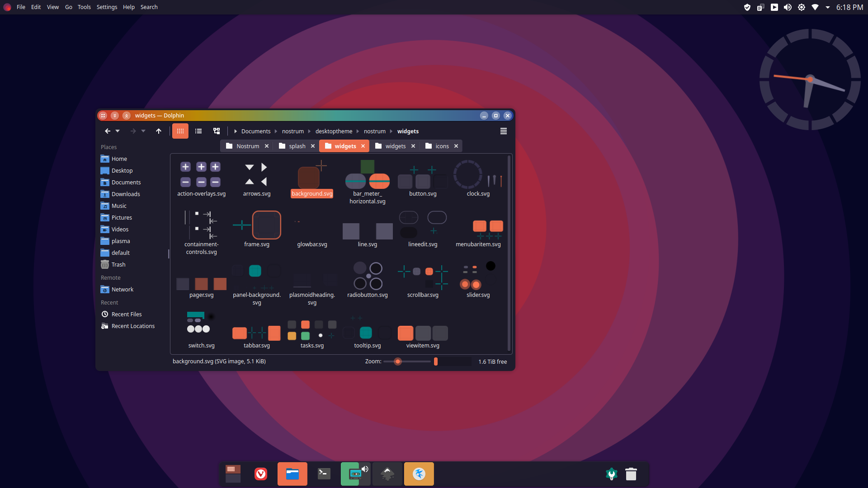The image size is (868, 488).
Task: Open System Settings from the dock
Action: (611, 474)
